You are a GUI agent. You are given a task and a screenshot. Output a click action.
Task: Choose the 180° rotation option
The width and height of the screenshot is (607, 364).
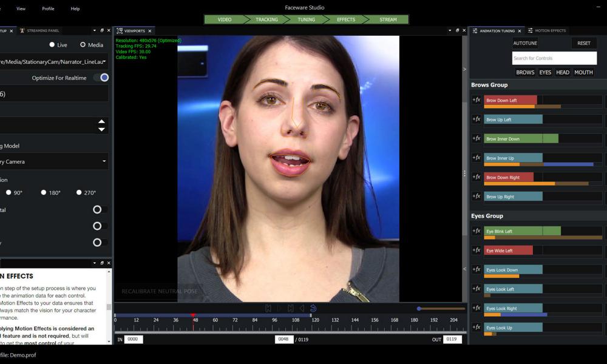[x=44, y=192]
